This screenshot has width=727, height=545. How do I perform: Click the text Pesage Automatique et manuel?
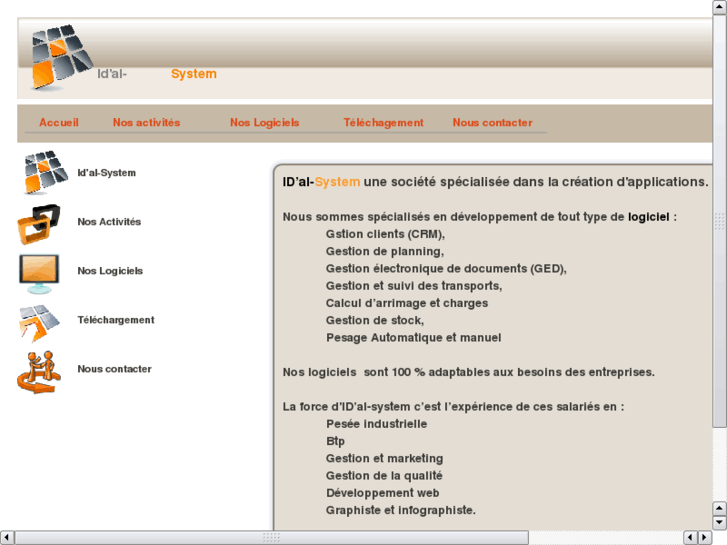pos(414,338)
